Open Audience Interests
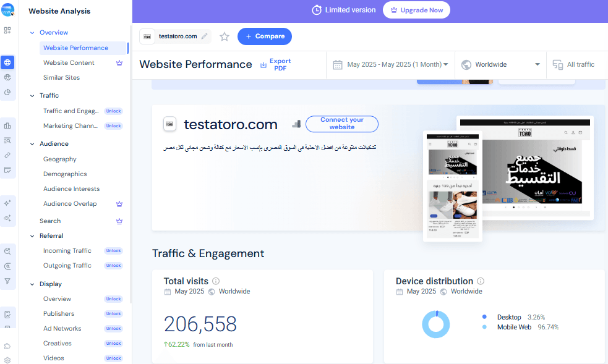 (71, 188)
